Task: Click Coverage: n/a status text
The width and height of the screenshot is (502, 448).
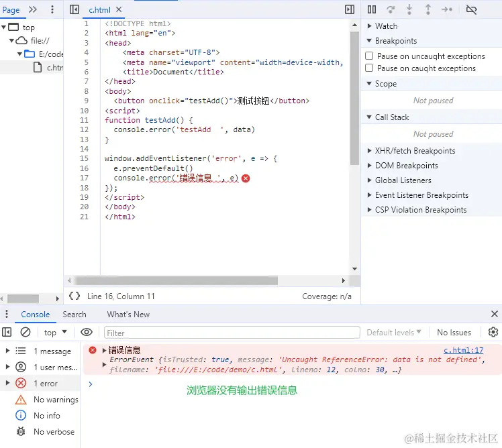Action: click(327, 296)
